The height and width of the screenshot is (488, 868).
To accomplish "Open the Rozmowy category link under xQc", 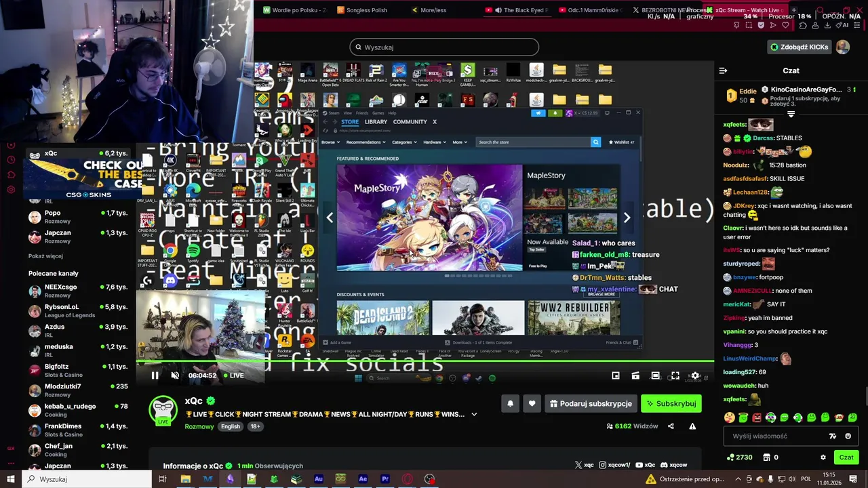I will (199, 426).
